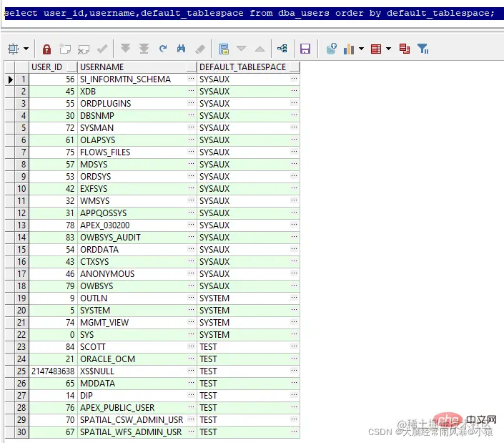
Task: Fetch next page of results
Action: (125, 49)
